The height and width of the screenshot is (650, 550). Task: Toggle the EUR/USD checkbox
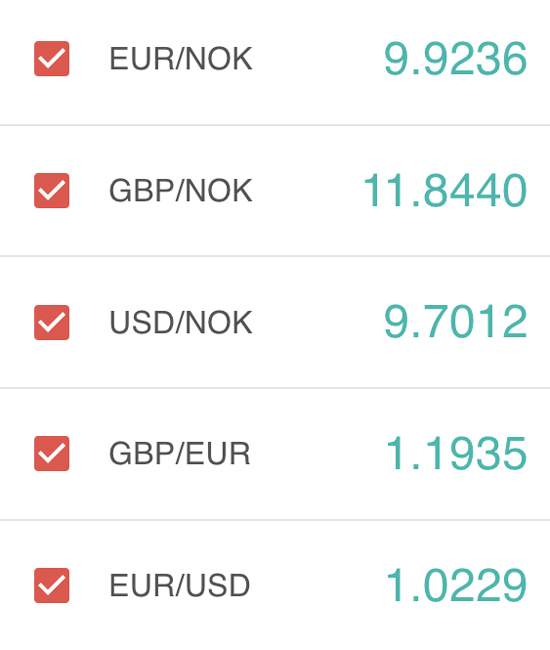pos(51,585)
